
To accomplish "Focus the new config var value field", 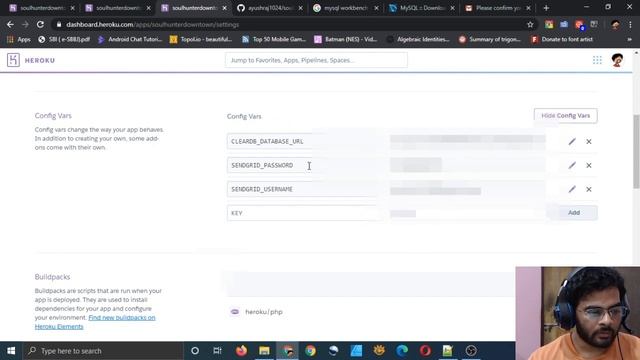I will coord(467,213).
